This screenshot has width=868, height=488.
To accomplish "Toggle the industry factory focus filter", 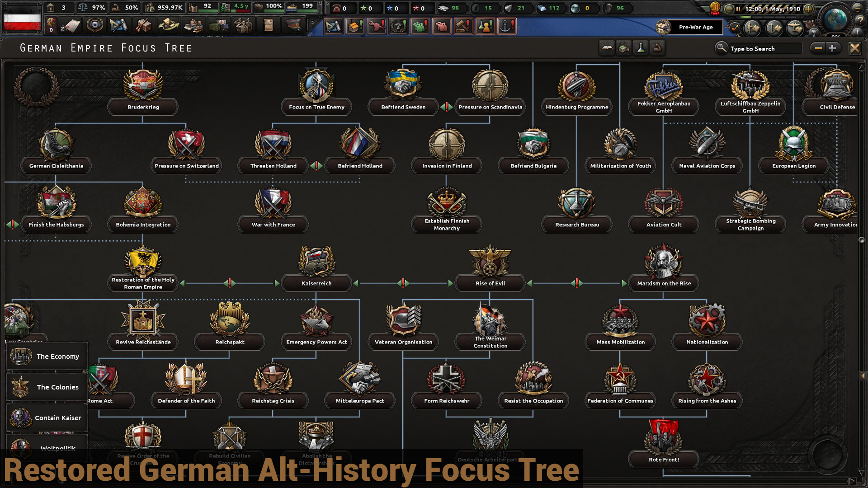I will [624, 47].
